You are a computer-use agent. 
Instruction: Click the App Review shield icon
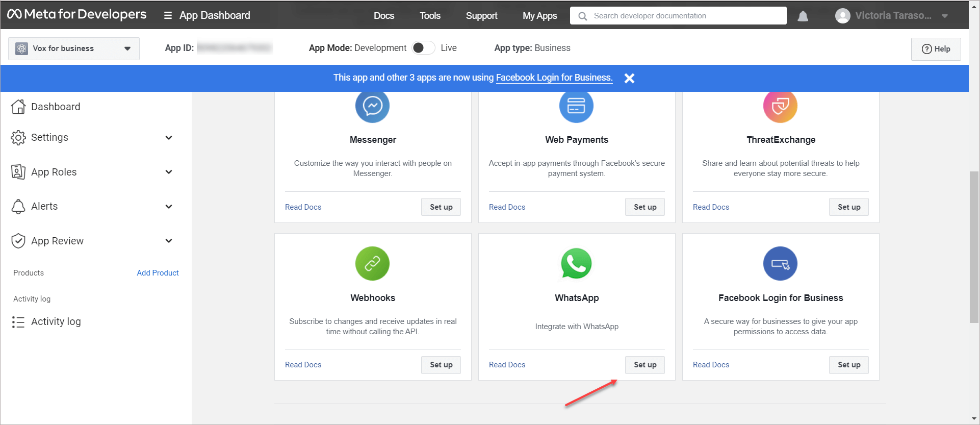coord(18,241)
